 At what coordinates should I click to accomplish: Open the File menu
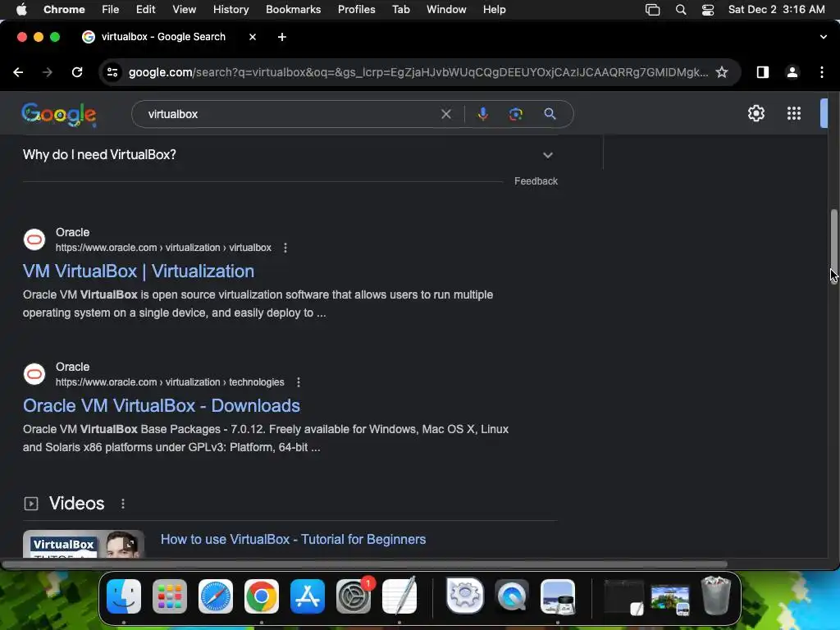111,9
